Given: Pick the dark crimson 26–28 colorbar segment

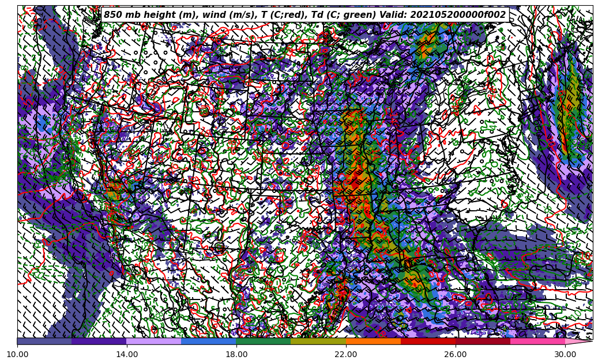Looking at the screenshot, I should [483, 341].
